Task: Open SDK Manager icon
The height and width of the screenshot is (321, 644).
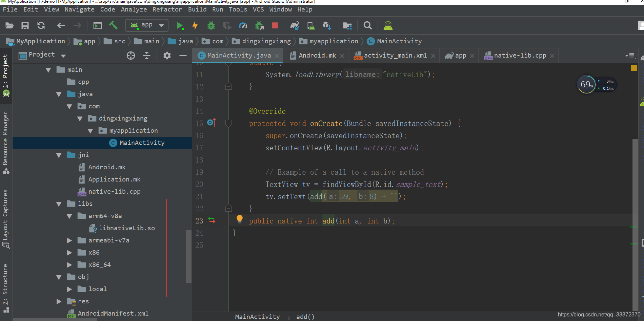Action: pyautogui.click(x=327, y=25)
